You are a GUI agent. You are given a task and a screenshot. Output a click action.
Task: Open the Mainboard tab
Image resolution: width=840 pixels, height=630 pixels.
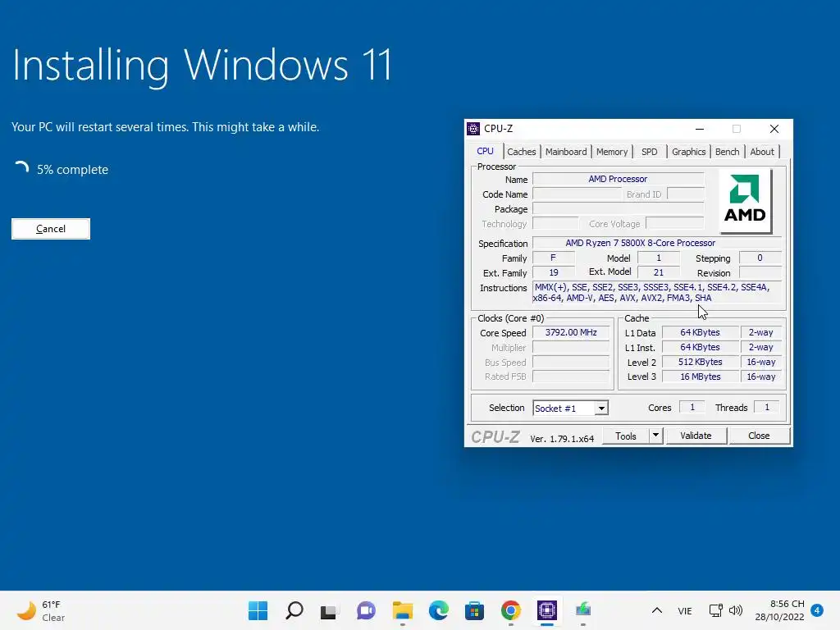tap(566, 152)
